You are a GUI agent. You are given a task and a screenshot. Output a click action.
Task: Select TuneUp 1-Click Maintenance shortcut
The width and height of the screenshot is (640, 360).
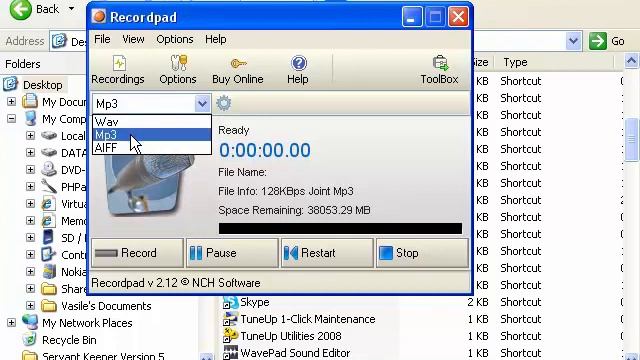308,319
